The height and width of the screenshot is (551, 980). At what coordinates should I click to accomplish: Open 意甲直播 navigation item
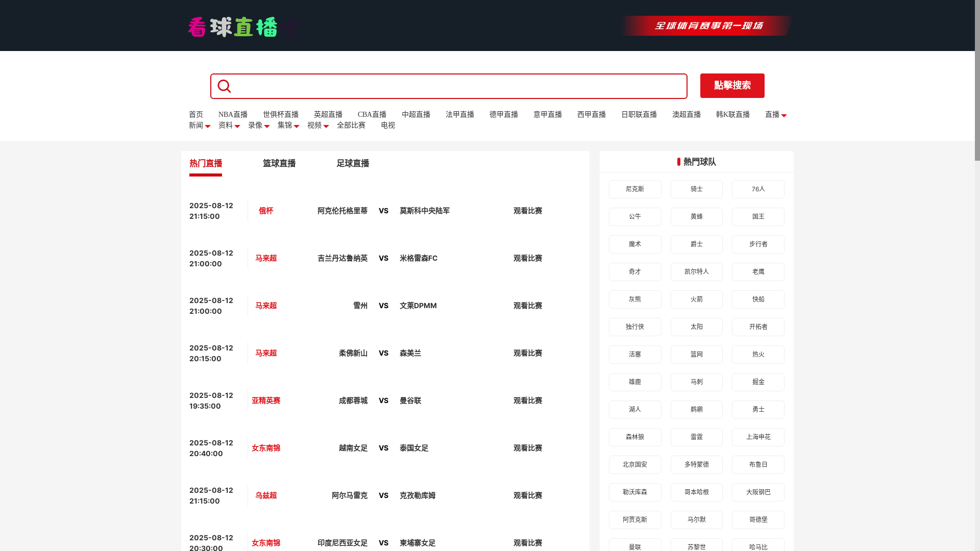coord(548,115)
